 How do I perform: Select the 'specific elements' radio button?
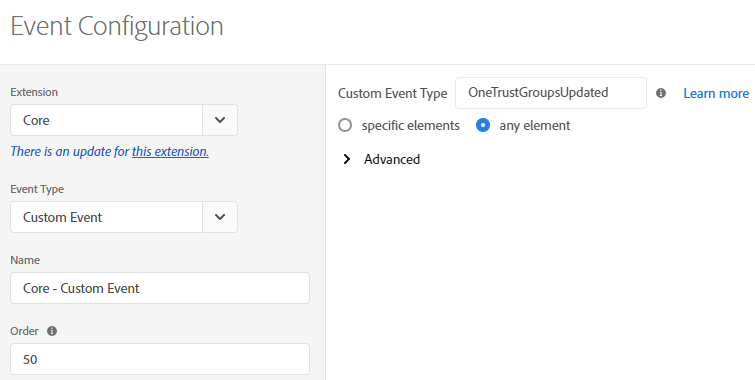(x=345, y=125)
